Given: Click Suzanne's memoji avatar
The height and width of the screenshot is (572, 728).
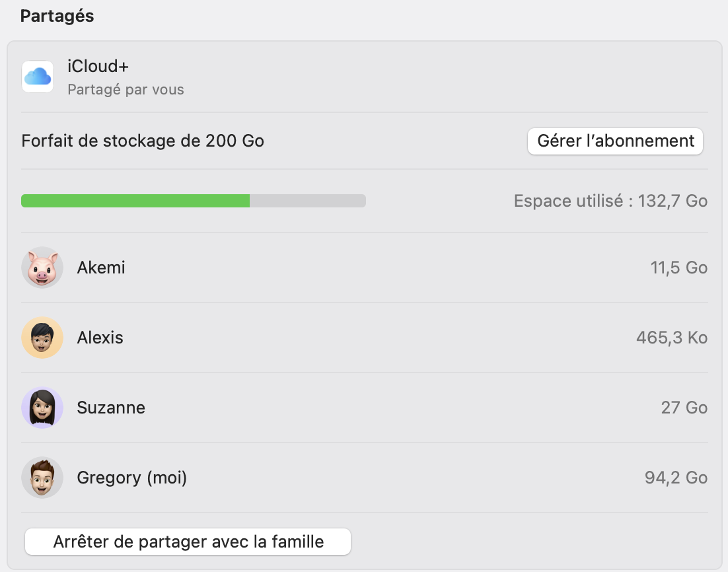Looking at the screenshot, I should click(42, 408).
